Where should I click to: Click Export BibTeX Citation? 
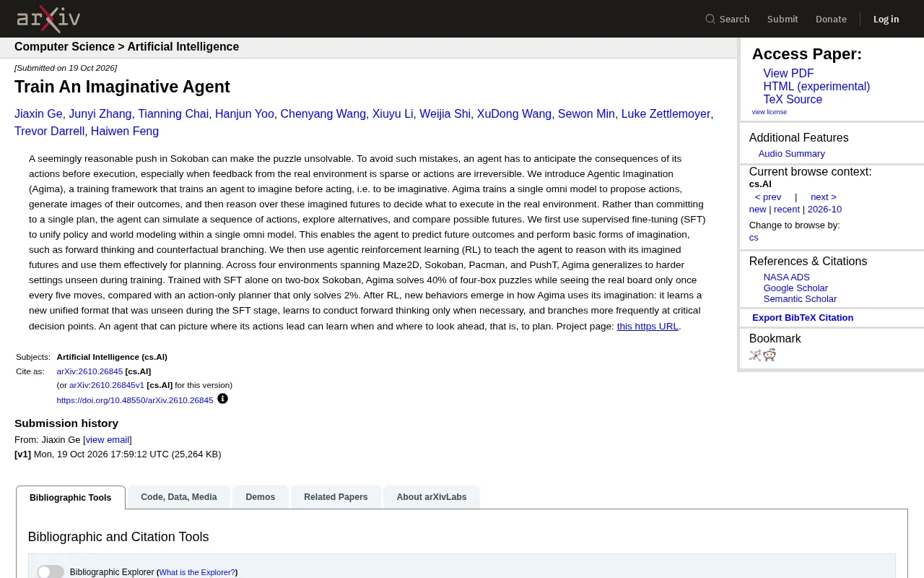point(803,318)
